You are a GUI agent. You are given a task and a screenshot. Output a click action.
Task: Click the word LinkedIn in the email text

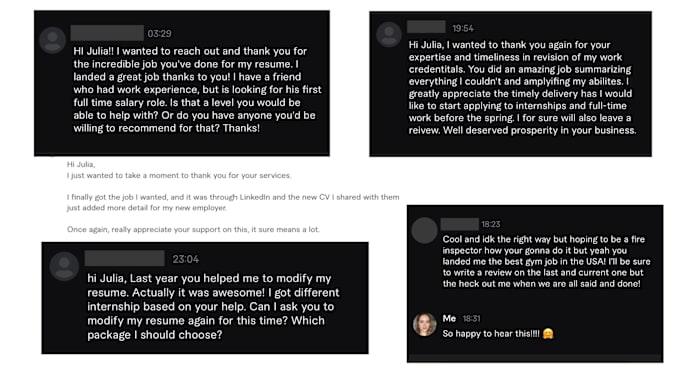point(255,197)
